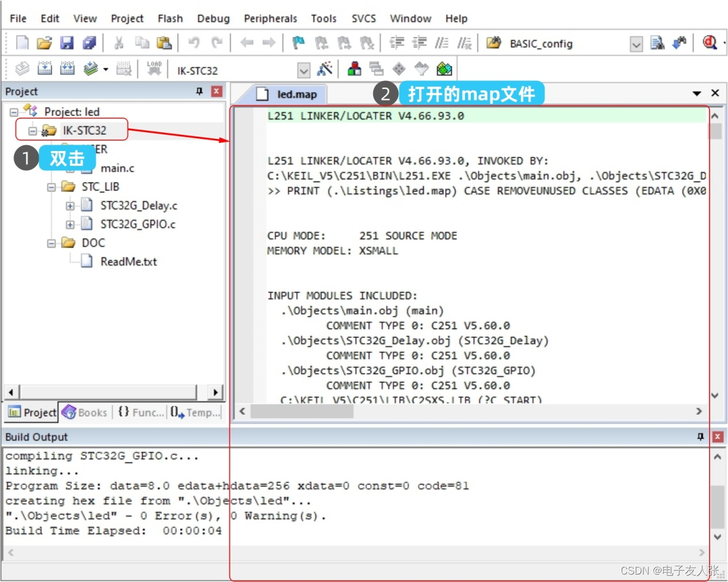Download to flash with LOAD icon
The height and width of the screenshot is (582, 728).
pos(154,68)
